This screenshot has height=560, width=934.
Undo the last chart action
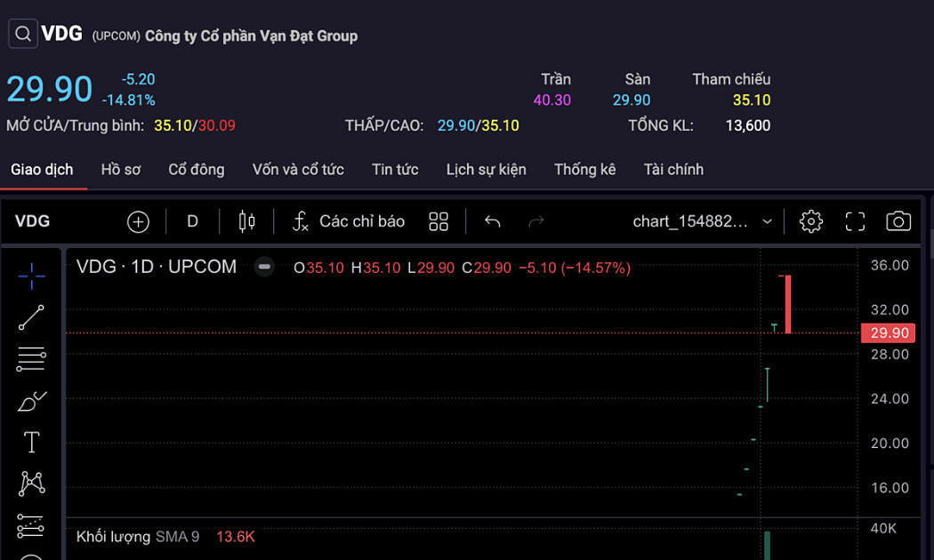pyautogui.click(x=493, y=221)
